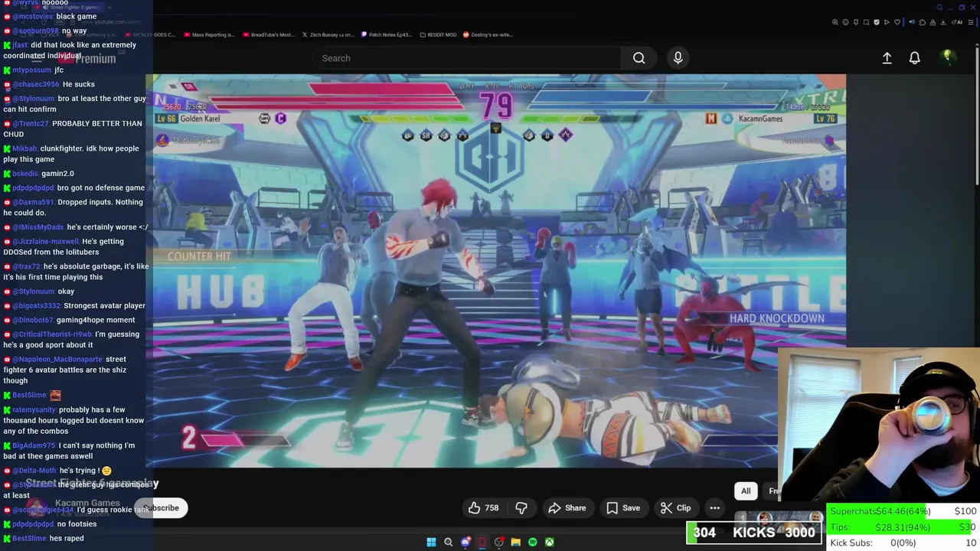Open Windows taskbar search
The width and height of the screenshot is (980, 551).
448,542
